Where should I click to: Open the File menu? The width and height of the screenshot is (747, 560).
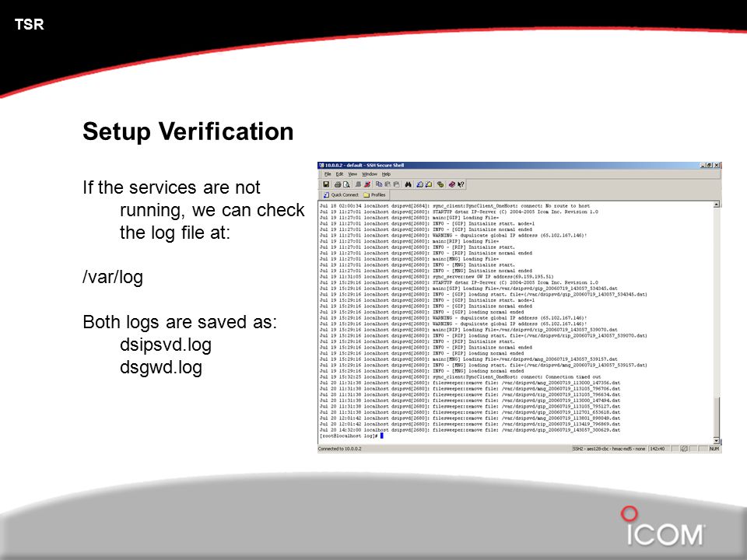(x=328, y=174)
